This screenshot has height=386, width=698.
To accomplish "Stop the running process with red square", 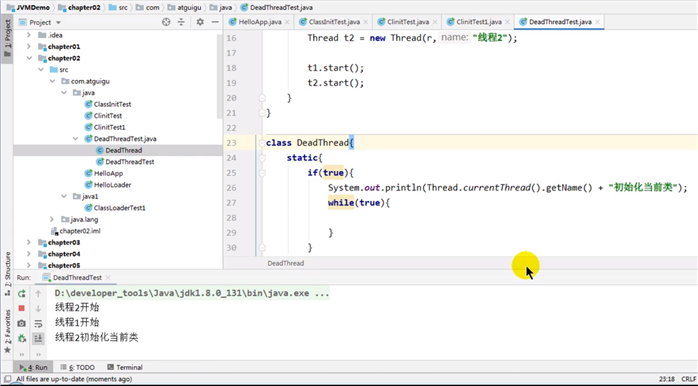I will (x=21, y=308).
